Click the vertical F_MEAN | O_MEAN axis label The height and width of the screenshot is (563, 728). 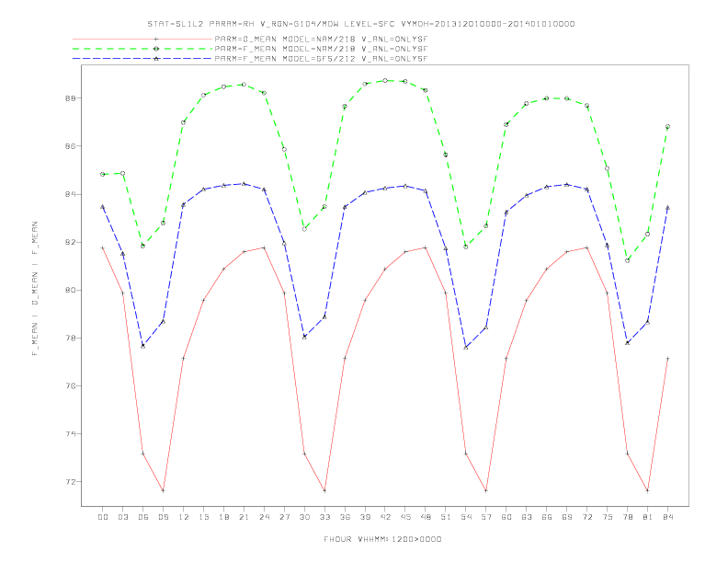click(35, 289)
